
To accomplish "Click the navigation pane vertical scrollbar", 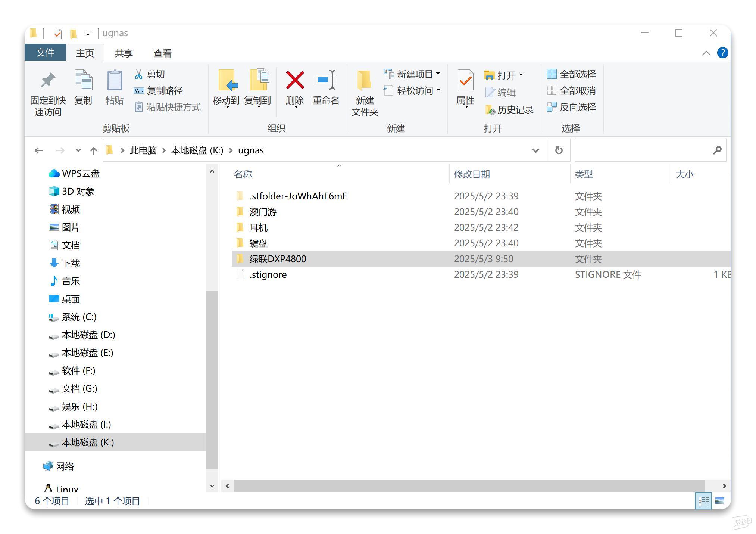I will (212, 380).
